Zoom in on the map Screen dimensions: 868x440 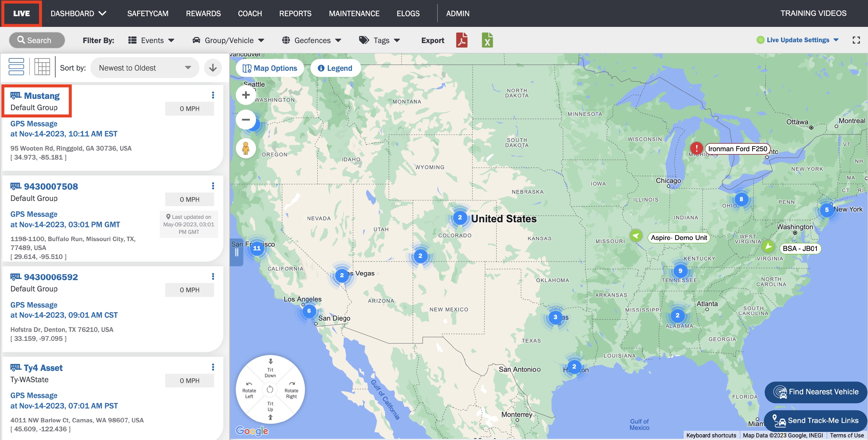click(x=246, y=95)
